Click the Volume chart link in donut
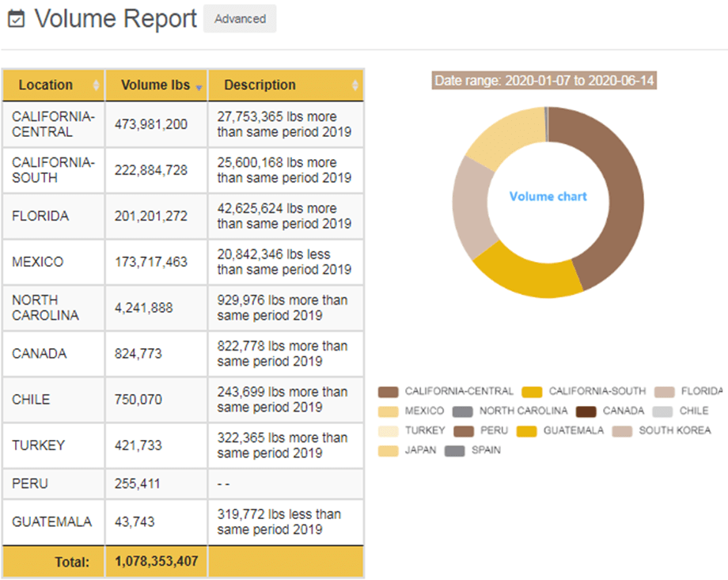The height and width of the screenshot is (580, 728). click(x=548, y=196)
